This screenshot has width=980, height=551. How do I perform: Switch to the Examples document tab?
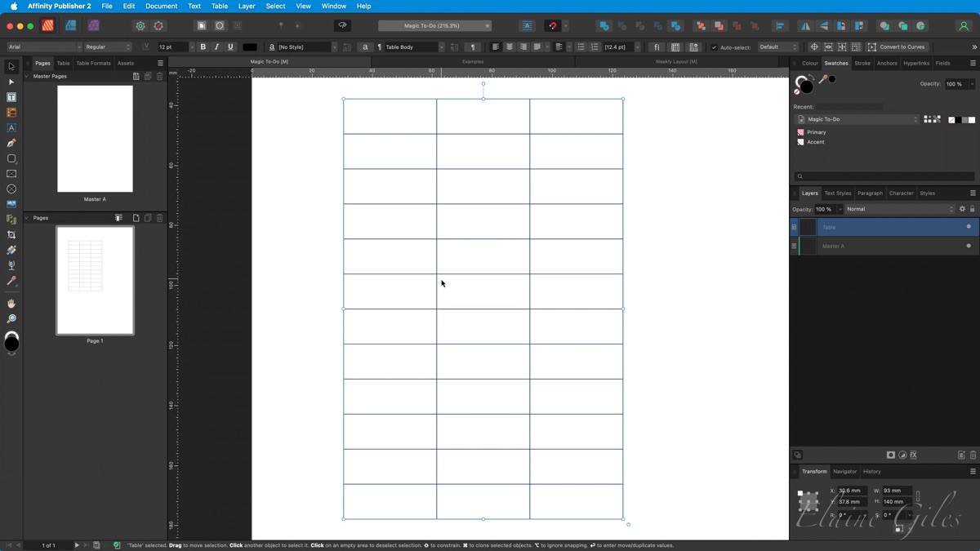click(x=473, y=61)
